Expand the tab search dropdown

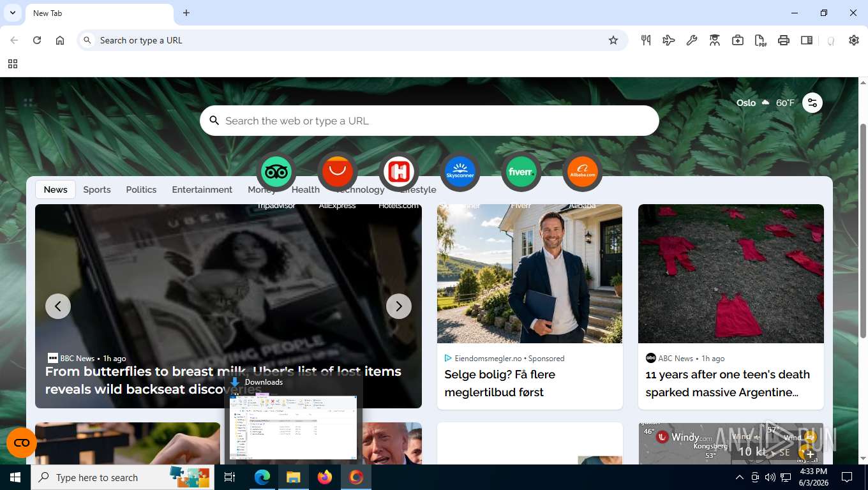(x=13, y=13)
